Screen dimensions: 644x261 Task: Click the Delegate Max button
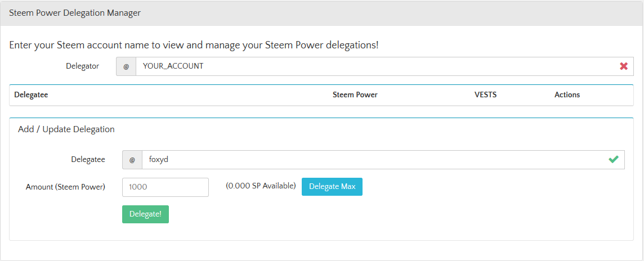click(332, 187)
